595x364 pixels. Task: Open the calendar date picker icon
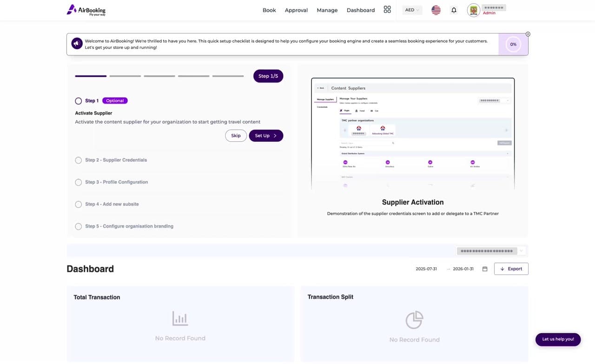coord(485,269)
